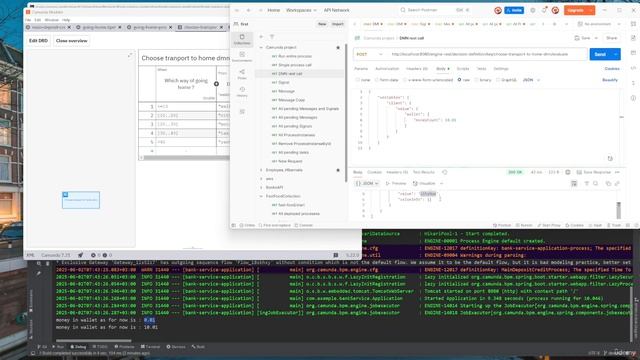Open the History sidebar icon in Postman
The width and height of the screenshot is (640, 360).
pos(242,91)
